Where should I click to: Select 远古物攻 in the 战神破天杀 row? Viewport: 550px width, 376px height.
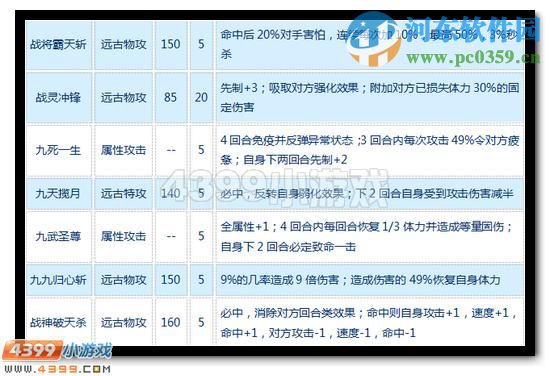click(x=123, y=323)
